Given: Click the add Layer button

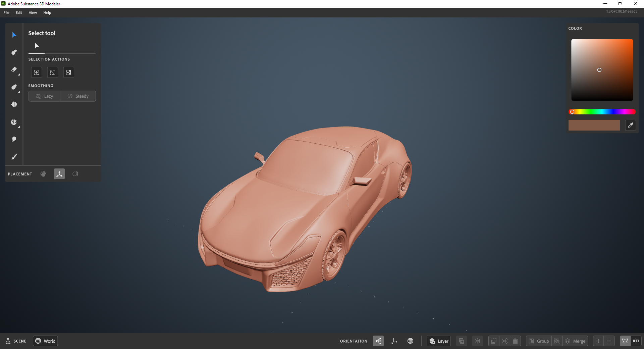Looking at the screenshot, I should tap(439, 341).
